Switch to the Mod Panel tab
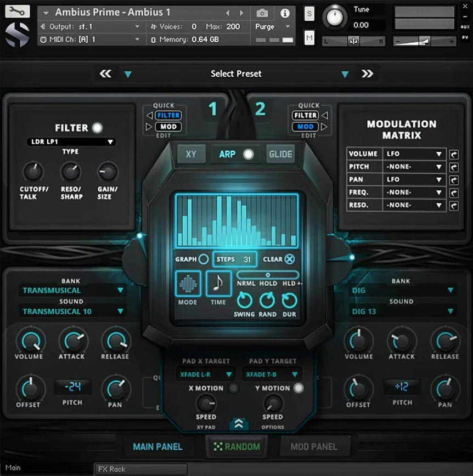Image resolution: width=473 pixels, height=476 pixels. click(313, 446)
